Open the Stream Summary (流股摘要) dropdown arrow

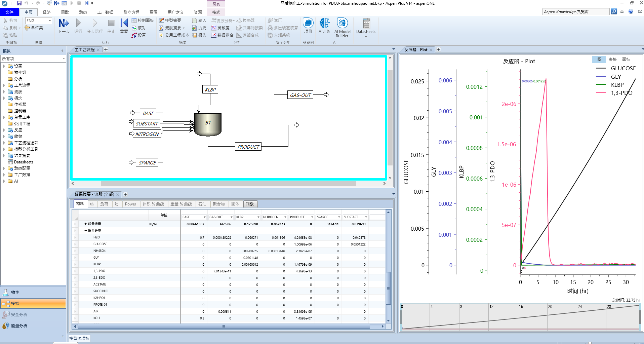[184, 28]
